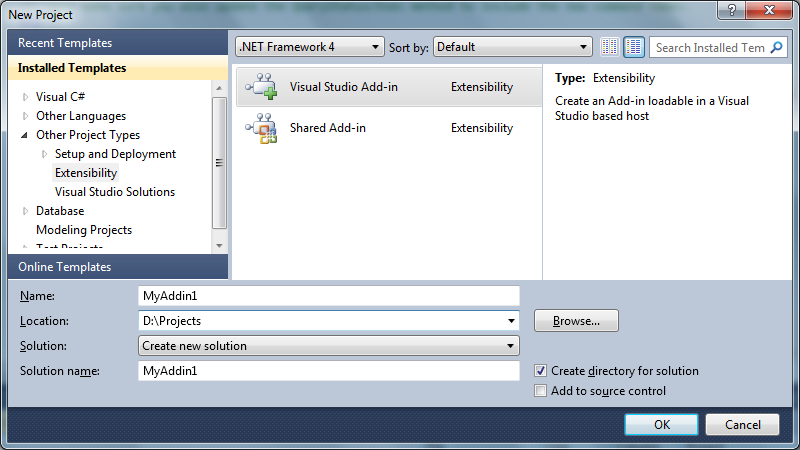Expand the Other Languages node
Screen dimensions: 800x450
click(x=26, y=116)
